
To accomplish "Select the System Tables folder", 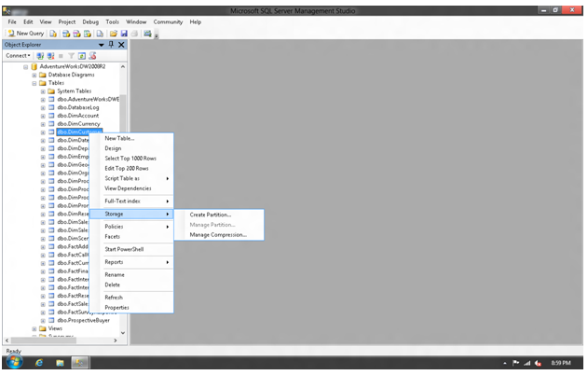I will click(75, 91).
